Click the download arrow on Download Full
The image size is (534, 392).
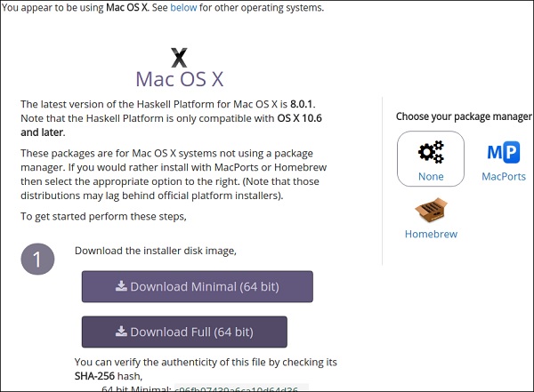point(120,332)
